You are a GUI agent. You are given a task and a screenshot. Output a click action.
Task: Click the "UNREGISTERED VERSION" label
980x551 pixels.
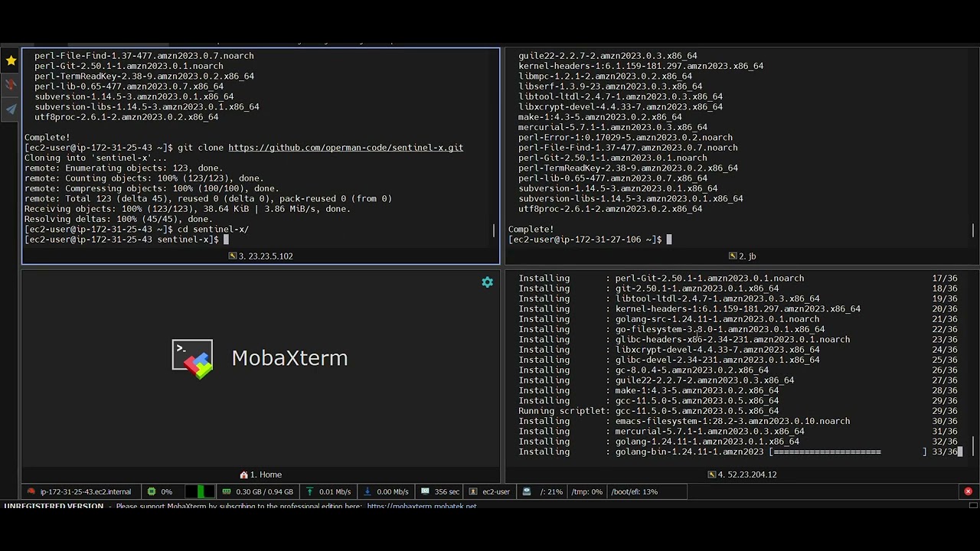[x=54, y=506]
